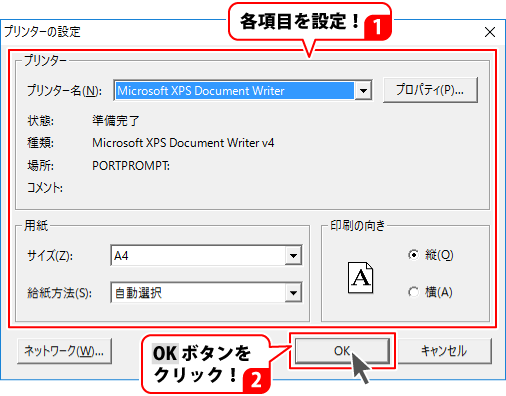
Task: Click the プリンター名(N): label
Action: [x=64, y=90]
